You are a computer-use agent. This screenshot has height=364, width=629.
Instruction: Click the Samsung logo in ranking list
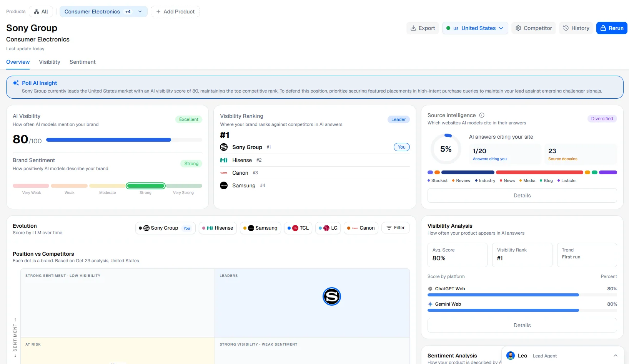coord(224,185)
